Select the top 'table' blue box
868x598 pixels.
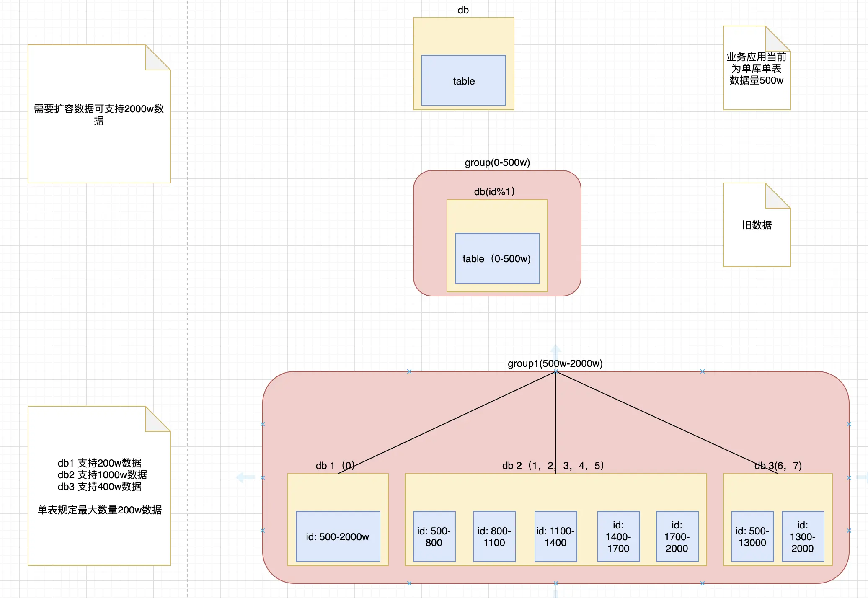(x=463, y=80)
